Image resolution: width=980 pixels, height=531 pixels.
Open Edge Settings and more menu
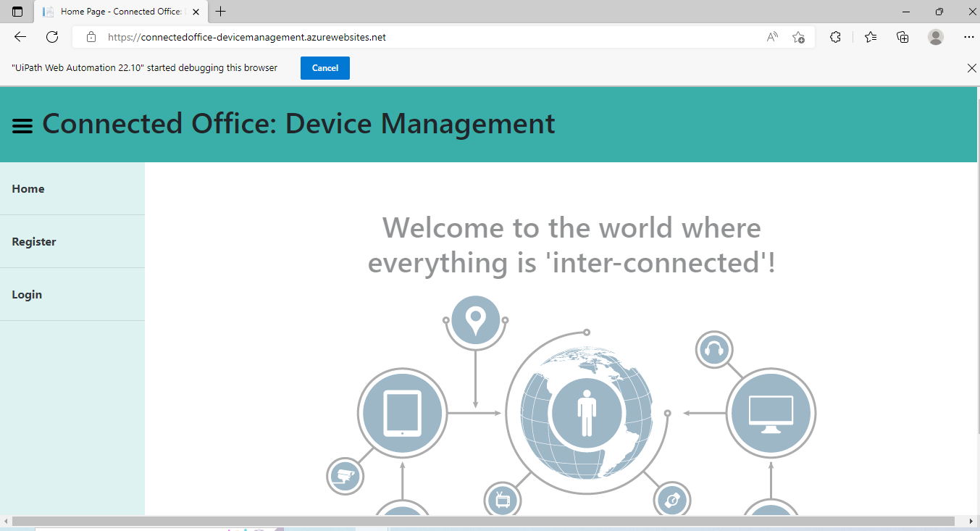(x=969, y=37)
